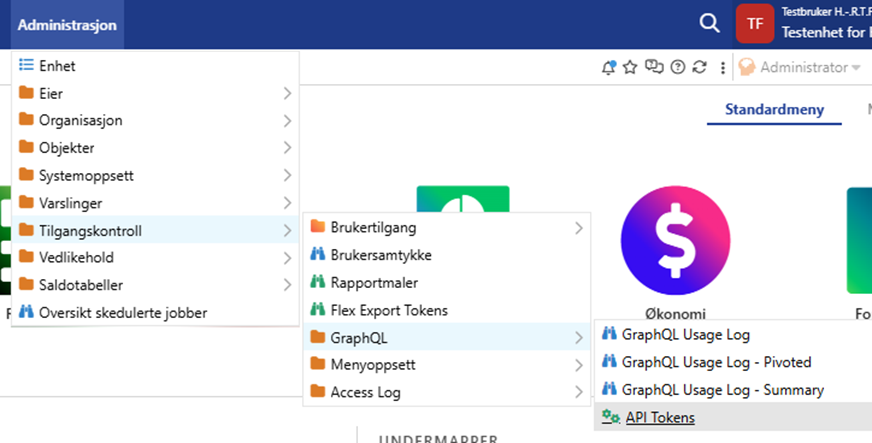Open the Administrasjon menu

tap(67, 24)
